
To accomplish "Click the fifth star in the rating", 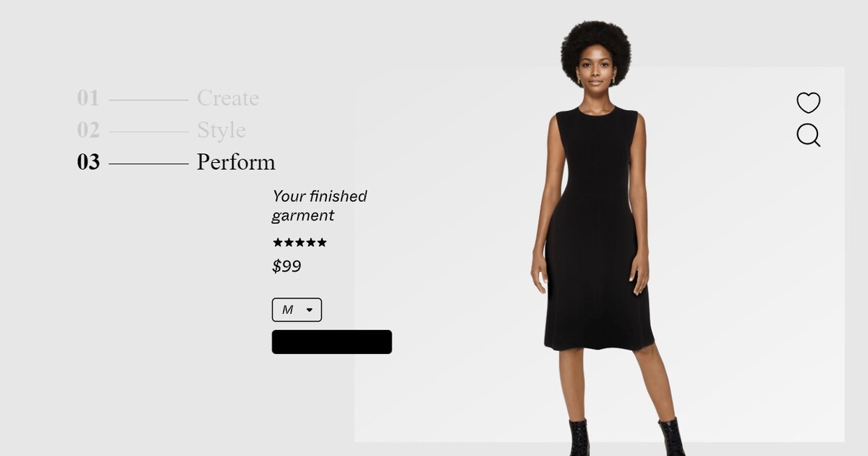I will (x=322, y=242).
